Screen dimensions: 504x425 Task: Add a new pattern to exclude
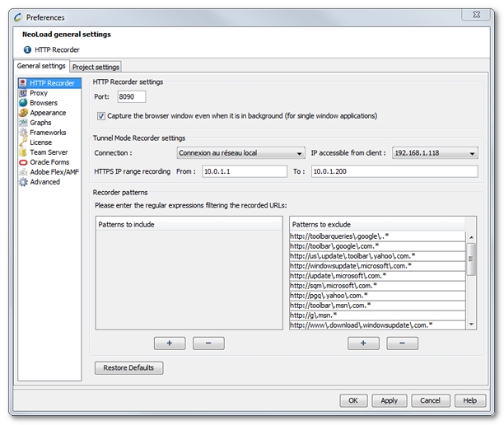point(363,343)
